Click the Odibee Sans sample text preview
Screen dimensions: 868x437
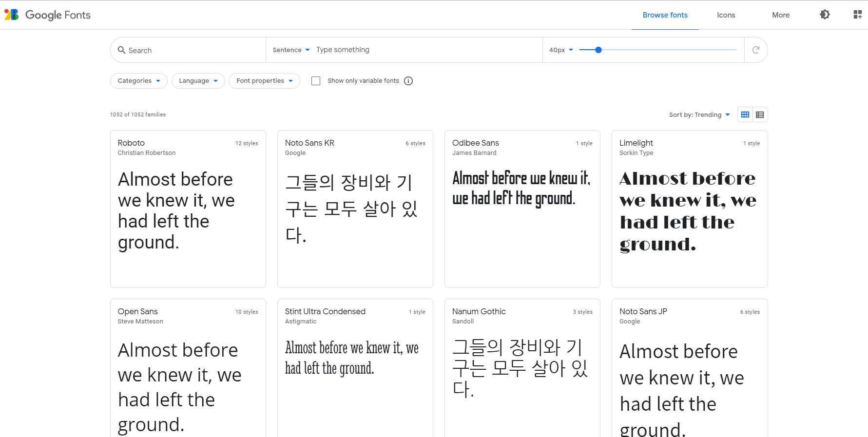[x=521, y=188]
